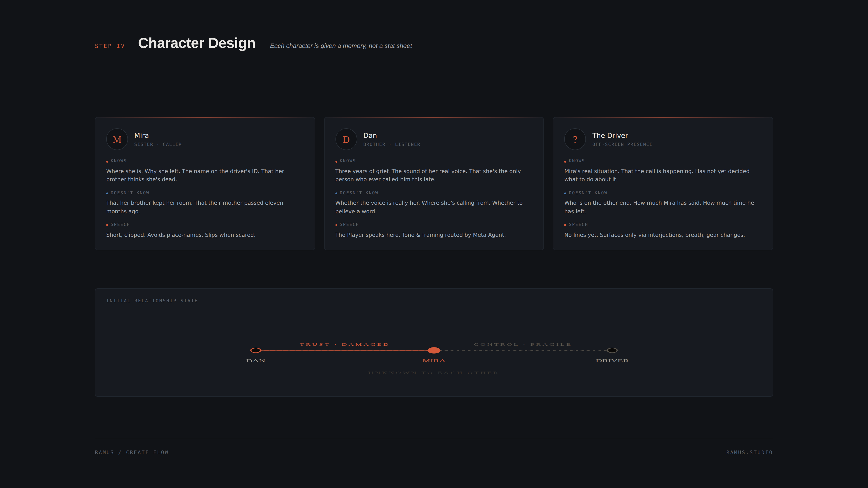Click Dan's DOESN'T KNOW section label
The image size is (868, 488).
point(359,193)
